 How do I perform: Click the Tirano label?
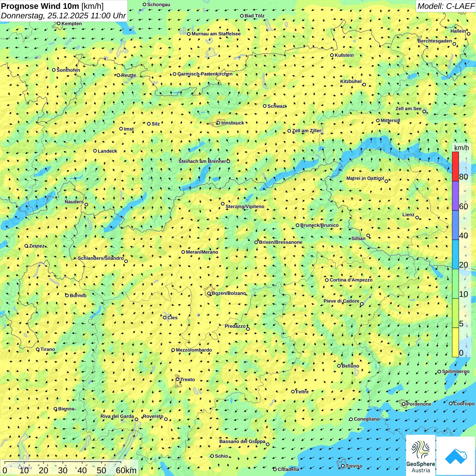pos(48,349)
